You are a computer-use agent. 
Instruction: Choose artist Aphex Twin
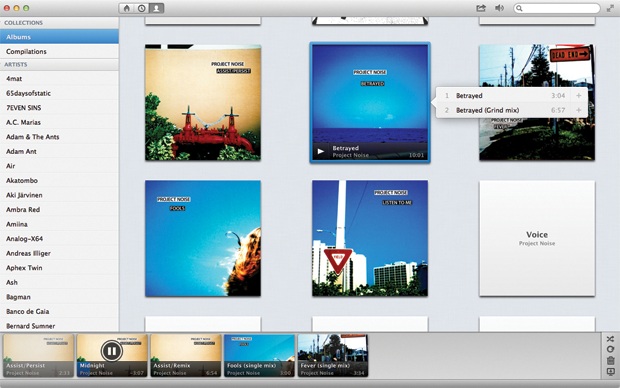pos(59,268)
